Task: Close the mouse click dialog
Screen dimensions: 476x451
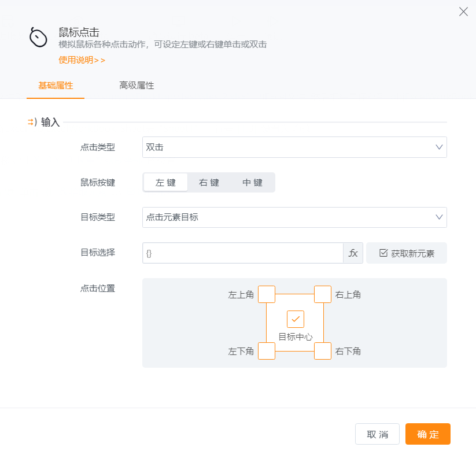Action: coord(463,12)
